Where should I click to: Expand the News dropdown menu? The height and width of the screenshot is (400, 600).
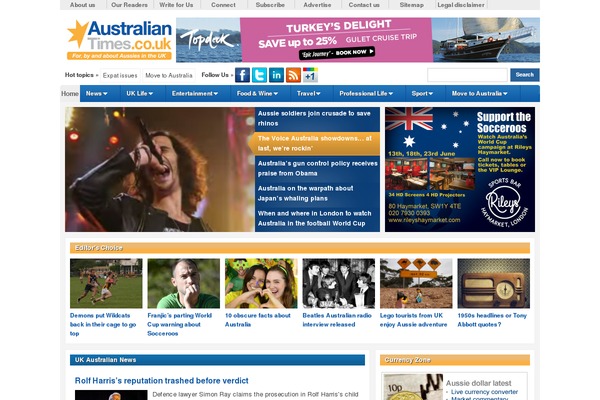pyautogui.click(x=96, y=93)
